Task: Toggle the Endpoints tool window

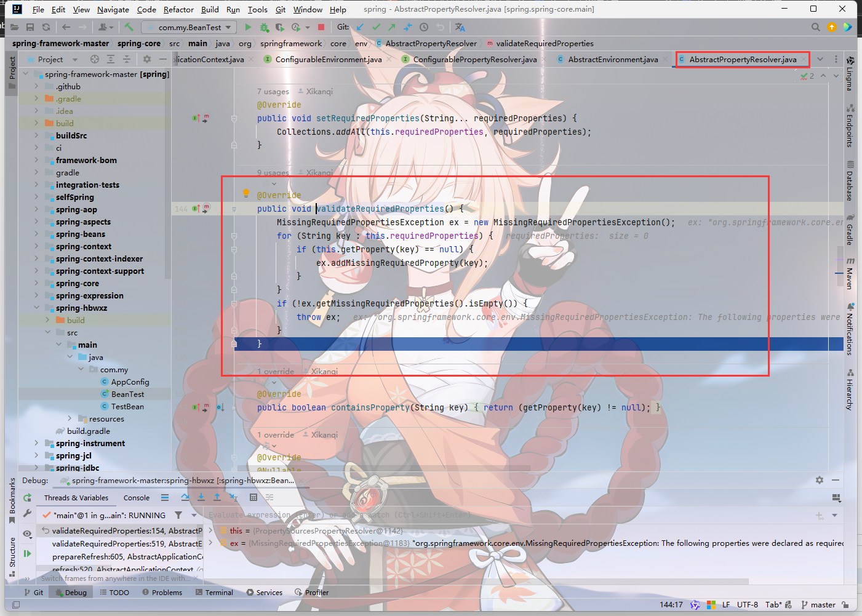Action: point(850,126)
